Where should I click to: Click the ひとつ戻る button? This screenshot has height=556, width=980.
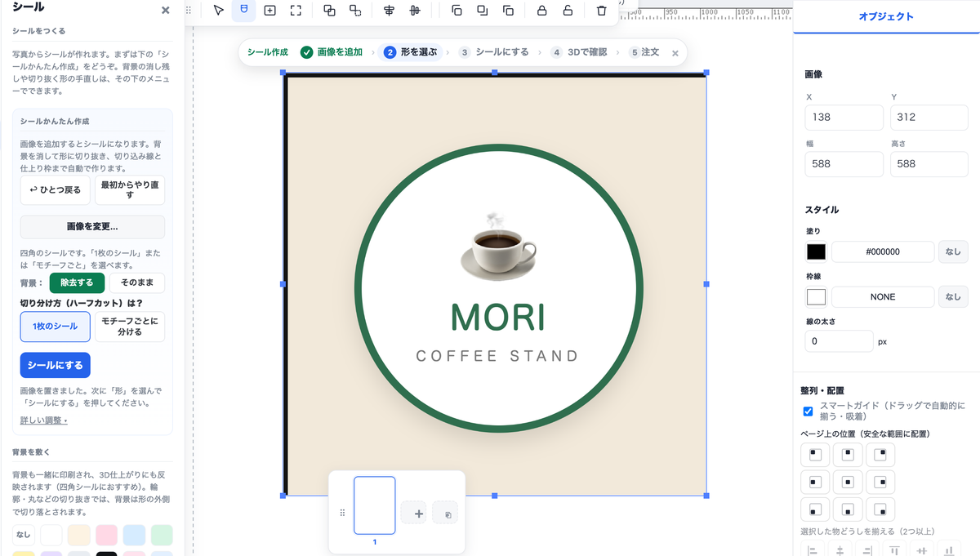click(56, 190)
